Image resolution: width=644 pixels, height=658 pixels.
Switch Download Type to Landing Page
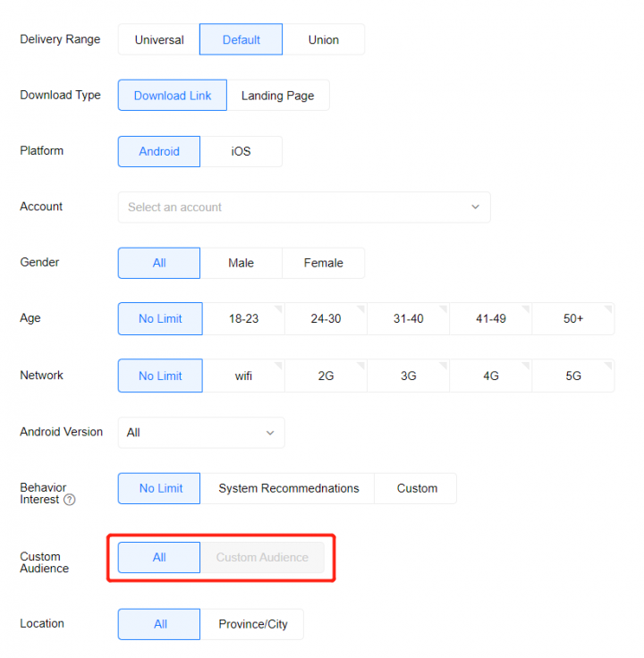point(277,96)
